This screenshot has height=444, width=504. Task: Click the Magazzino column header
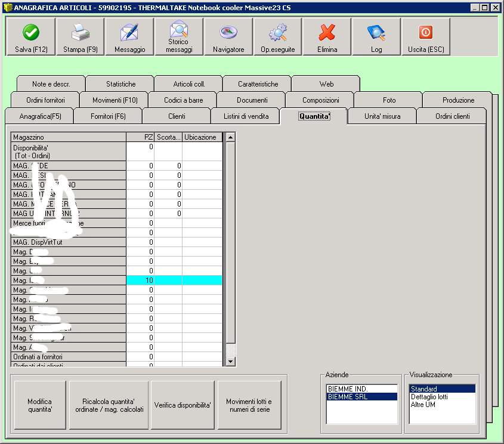(69, 137)
